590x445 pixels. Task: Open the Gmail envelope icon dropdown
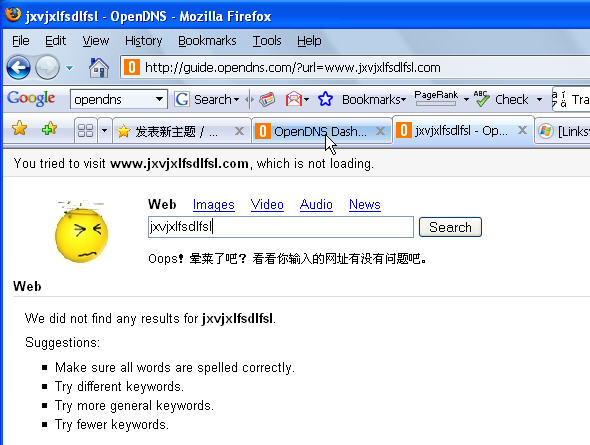[x=306, y=100]
